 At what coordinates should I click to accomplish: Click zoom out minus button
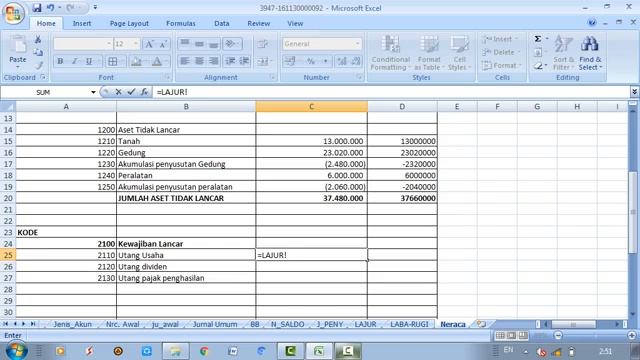coord(558,336)
